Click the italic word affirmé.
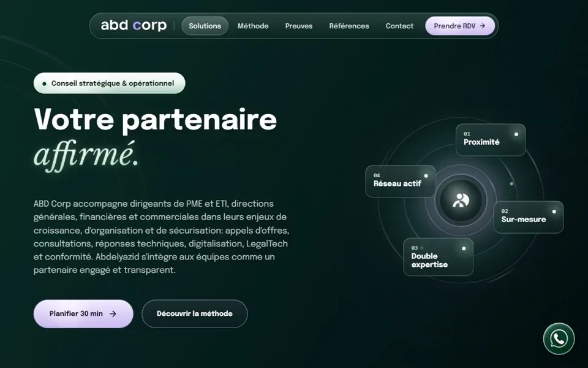The image size is (588, 368). [x=86, y=155]
